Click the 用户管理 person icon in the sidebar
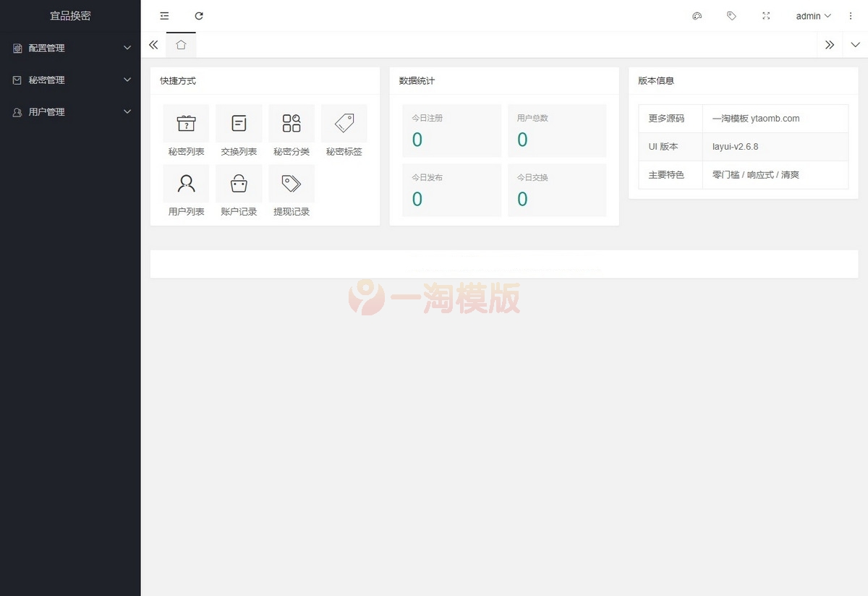The width and height of the screenshot is (868, 596). click(x=17, y=112)
